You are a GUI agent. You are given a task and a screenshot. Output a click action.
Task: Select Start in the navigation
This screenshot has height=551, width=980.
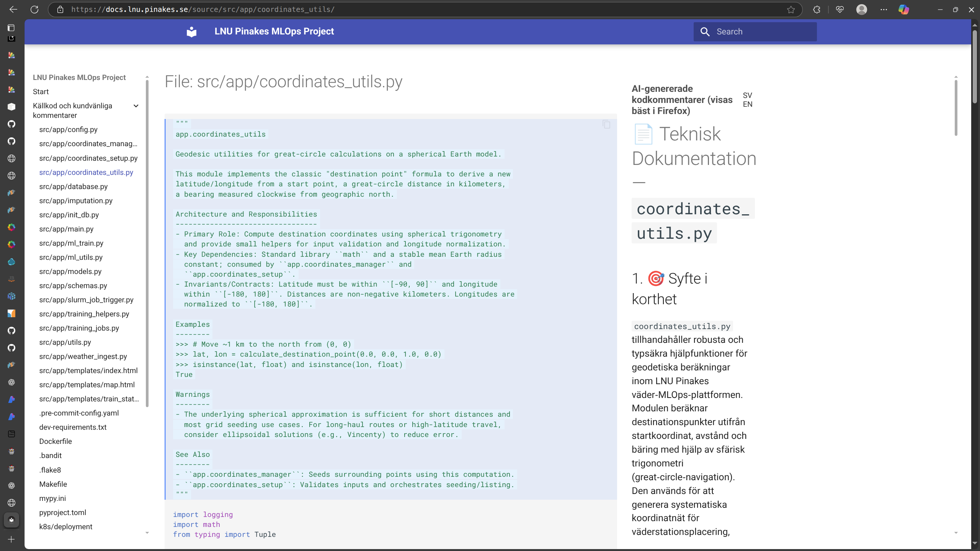pyautogui.click(x=41, y=91)
